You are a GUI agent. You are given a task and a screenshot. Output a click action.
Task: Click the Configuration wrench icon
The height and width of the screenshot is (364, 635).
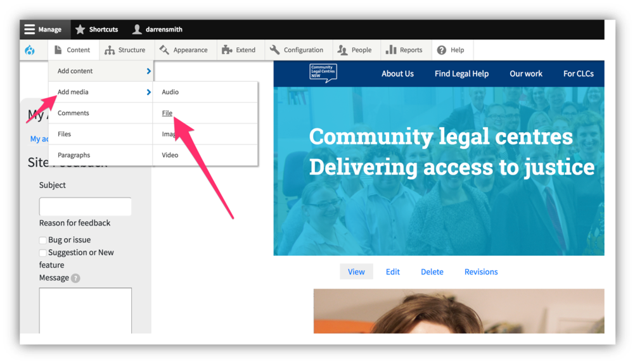tap(274, 50)
